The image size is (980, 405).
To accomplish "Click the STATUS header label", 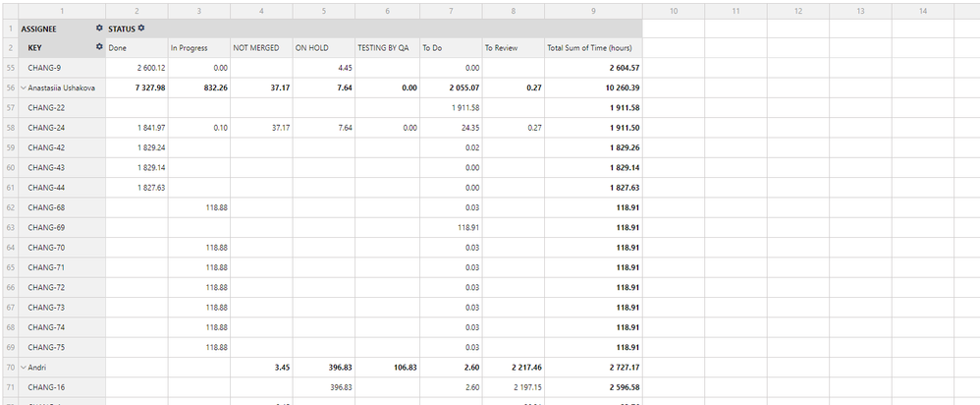I will coord(122,29).
